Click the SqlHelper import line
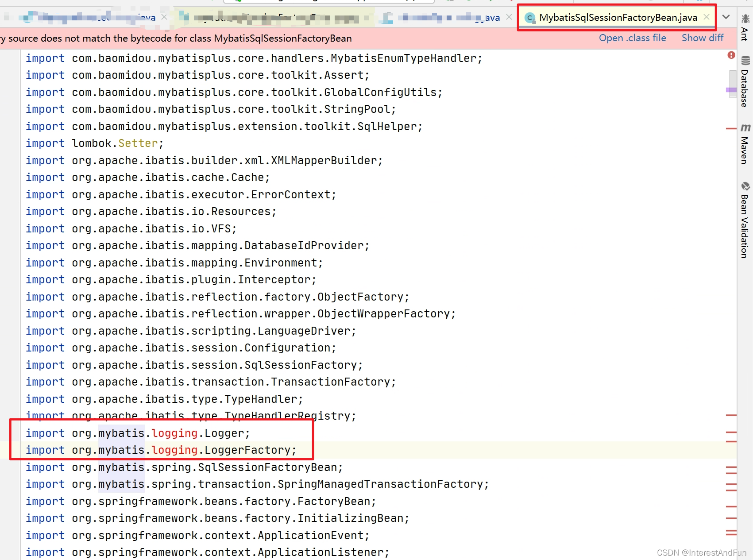The height and width of the screenshot is (560, 753). [x=224, y=127]
